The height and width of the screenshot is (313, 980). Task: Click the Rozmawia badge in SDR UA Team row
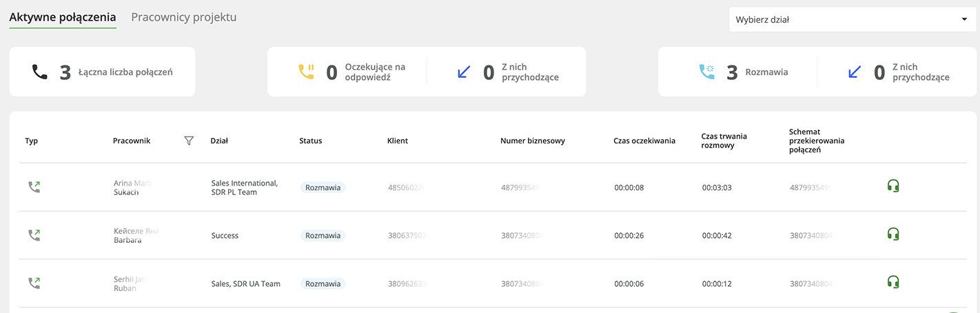323,284
